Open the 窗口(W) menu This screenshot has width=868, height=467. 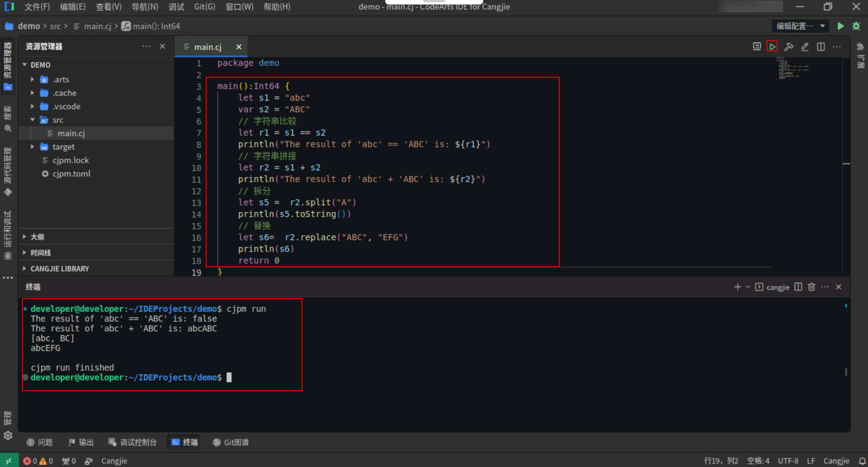pyautogui.click(x=240, y=7)
